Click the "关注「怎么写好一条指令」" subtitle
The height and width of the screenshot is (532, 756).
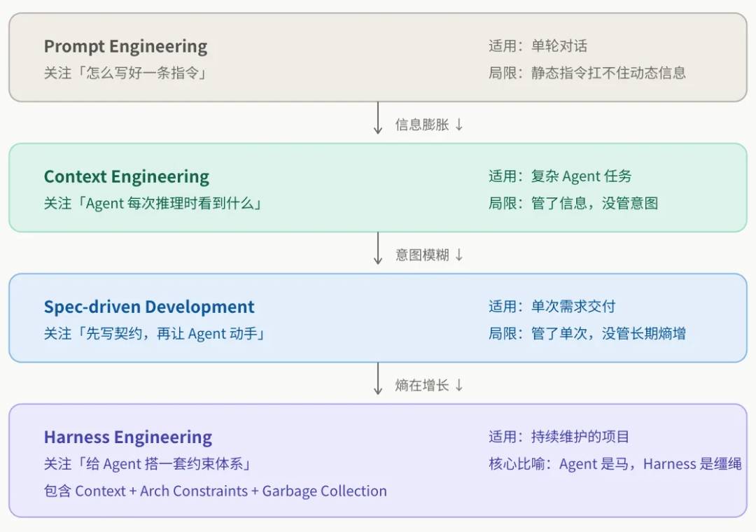126,73
